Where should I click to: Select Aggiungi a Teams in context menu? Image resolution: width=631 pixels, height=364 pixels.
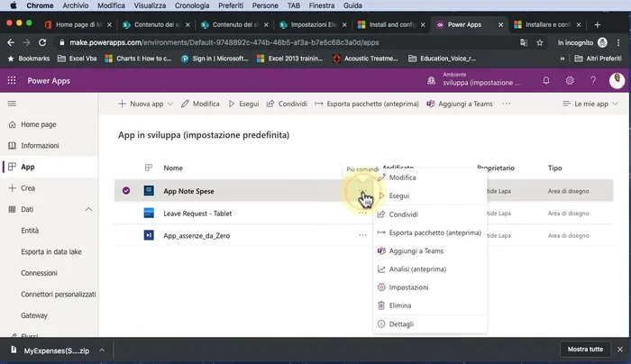pyautogui.click(x=430, y=250)
